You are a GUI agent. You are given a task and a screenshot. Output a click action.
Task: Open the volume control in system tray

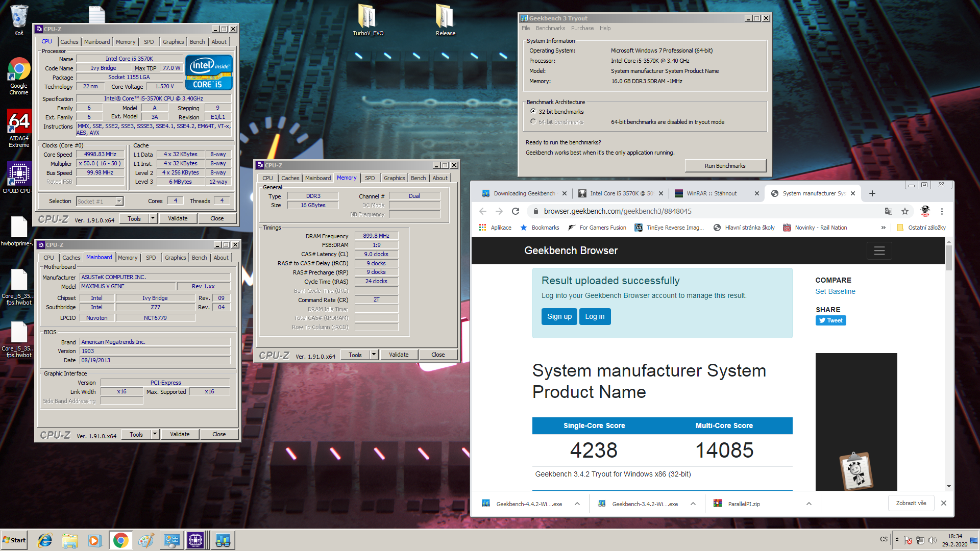coord(933,540)
